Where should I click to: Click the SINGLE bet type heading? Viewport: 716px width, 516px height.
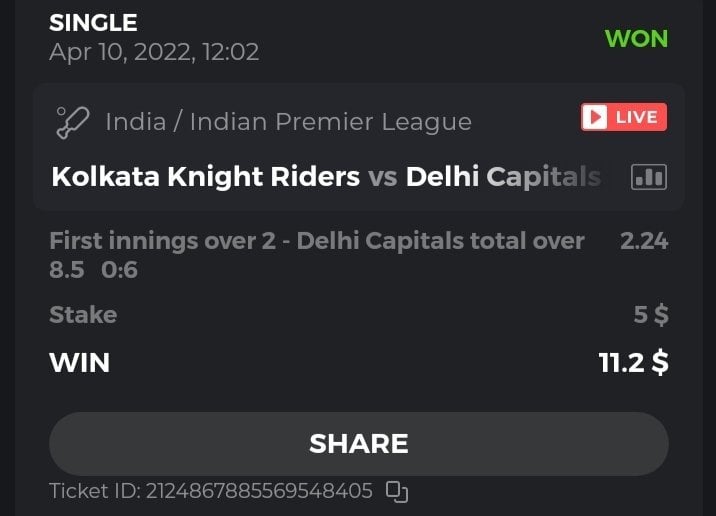pos(93,22)
